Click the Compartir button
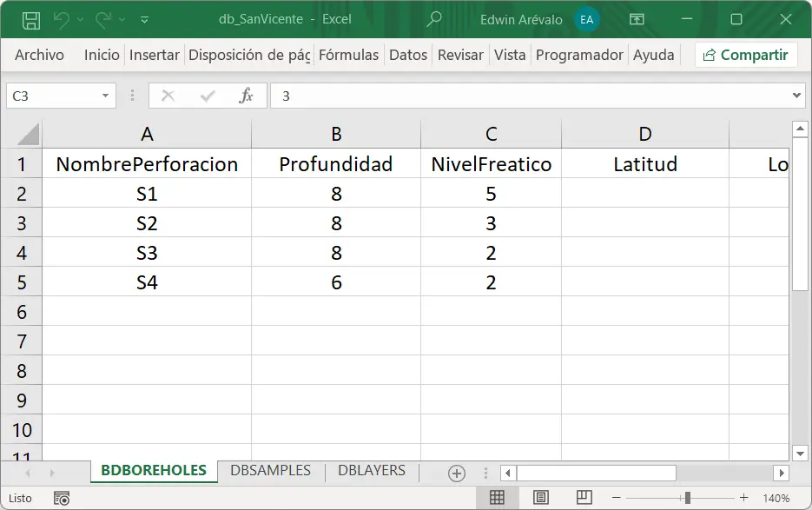 pyautogui.click(x=746, y=55)
